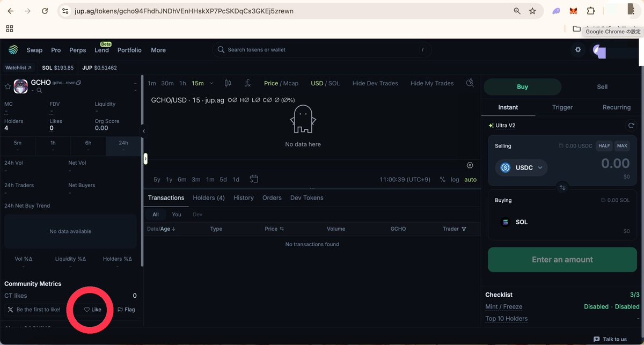
Task: Open Chrome extensions puzzle icon
Action: 591,11
